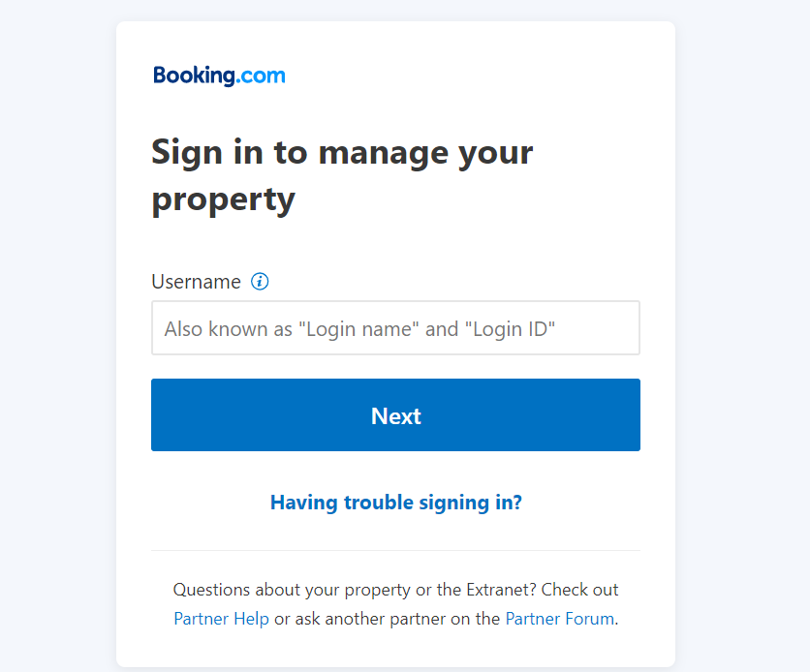The width and height of the screenshot is (810, 672).
Task: Click the Username field label
Action: 197,282
